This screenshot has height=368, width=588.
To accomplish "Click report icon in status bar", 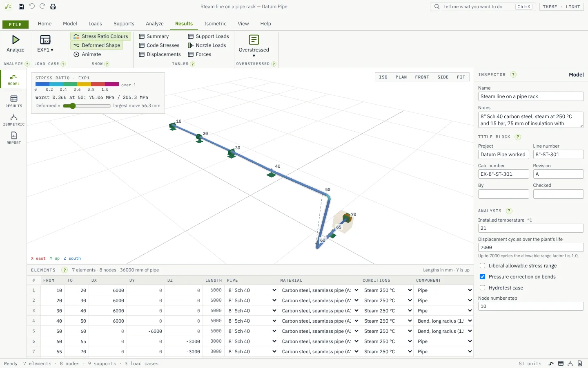I will pyautogui.click(x=580, y=364).
